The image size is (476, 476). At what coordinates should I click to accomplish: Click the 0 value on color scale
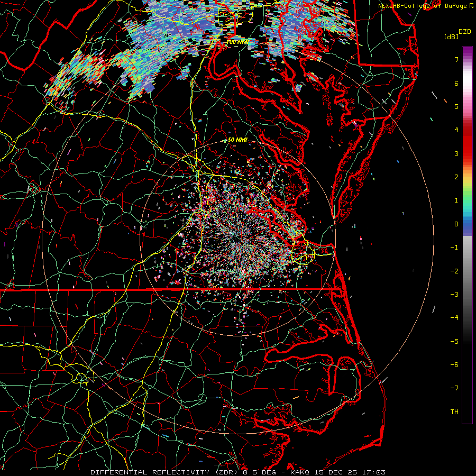pyautogui.click(x=456, y=224)
